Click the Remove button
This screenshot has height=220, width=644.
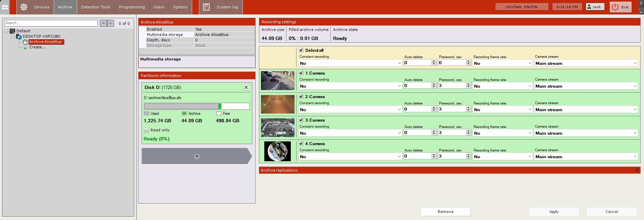pos(445,212)
